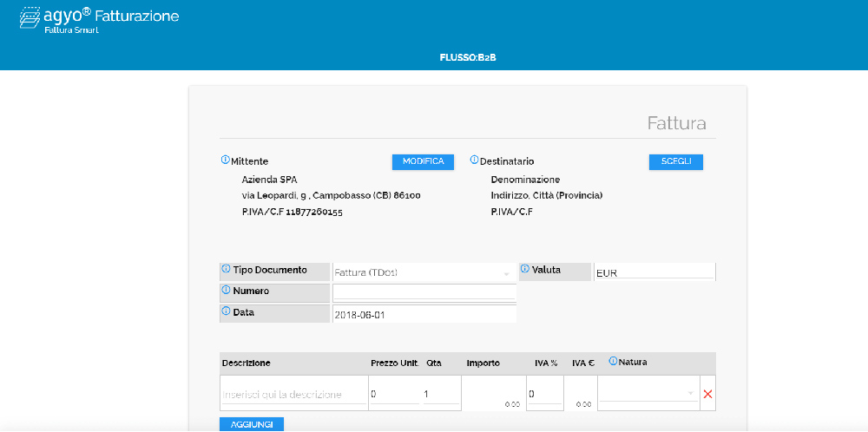Click the Valuta EUR field

[x=654, y=272]
